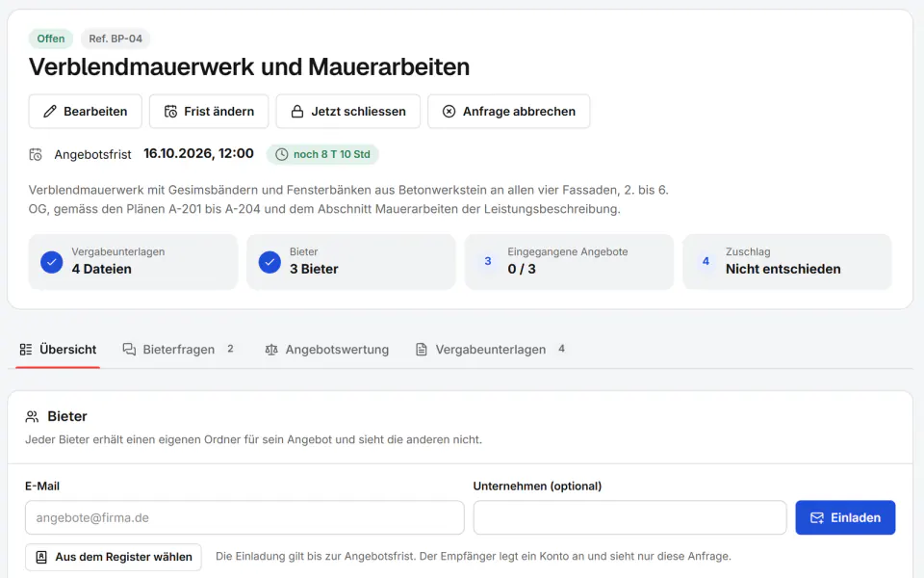This screenshot has width=924, height=578.
Task: Click the list icon in Übersicht tab
Action: coord(26,350)
